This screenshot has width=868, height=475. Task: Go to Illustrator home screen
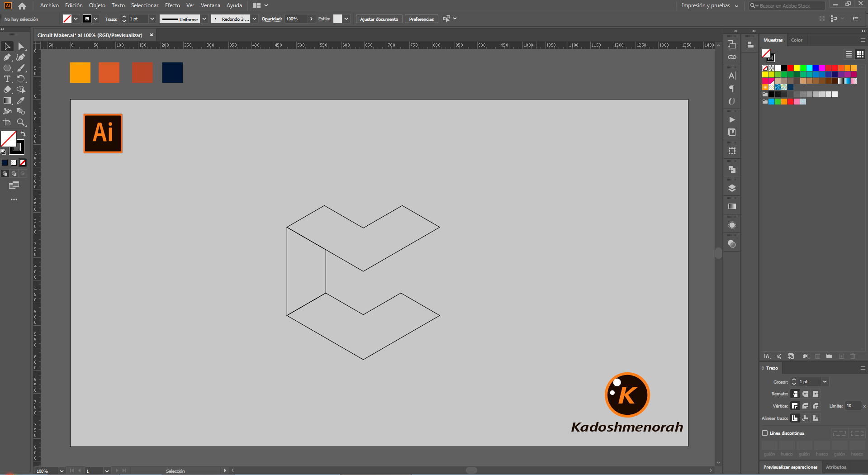22,6
